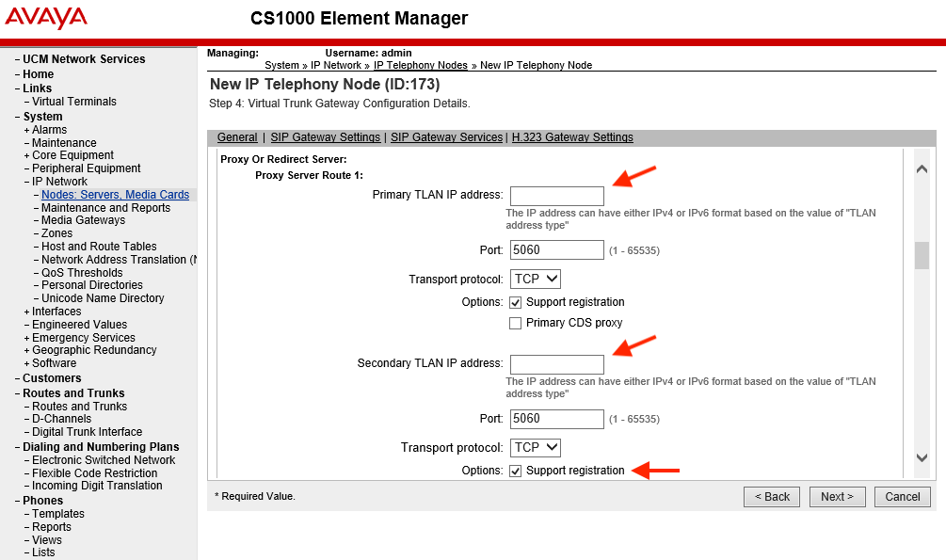Open Reports under Phones
Viewport: 946px width, 560px height.
pyautogui.click(x=51, y=527)
